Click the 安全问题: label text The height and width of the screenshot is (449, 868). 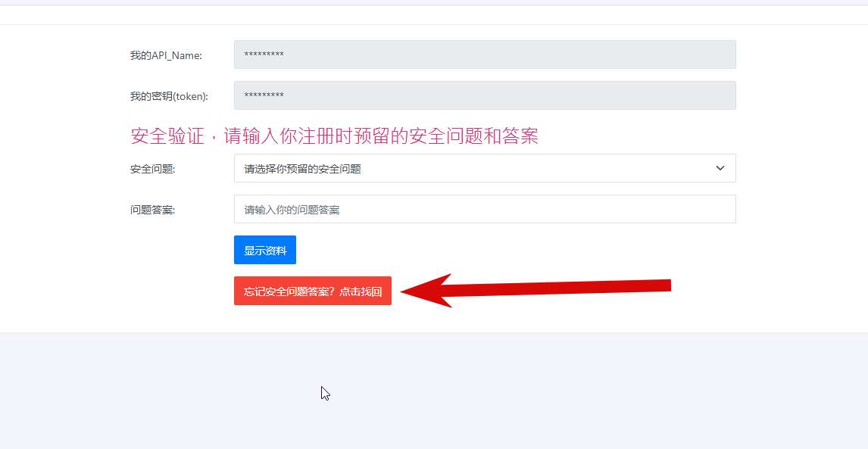pyautogui.click(x=152, y=169)
